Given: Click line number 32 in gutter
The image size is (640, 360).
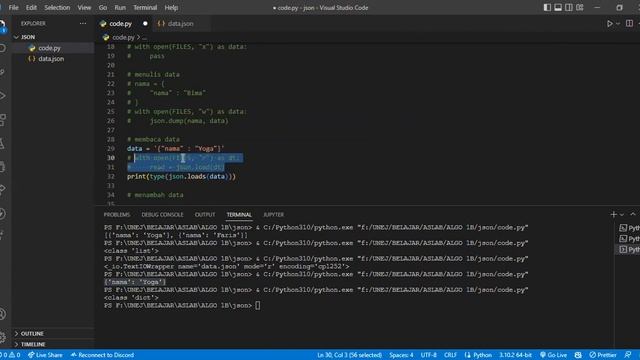Looking at the screenshot, I should (x=111, y=177).
